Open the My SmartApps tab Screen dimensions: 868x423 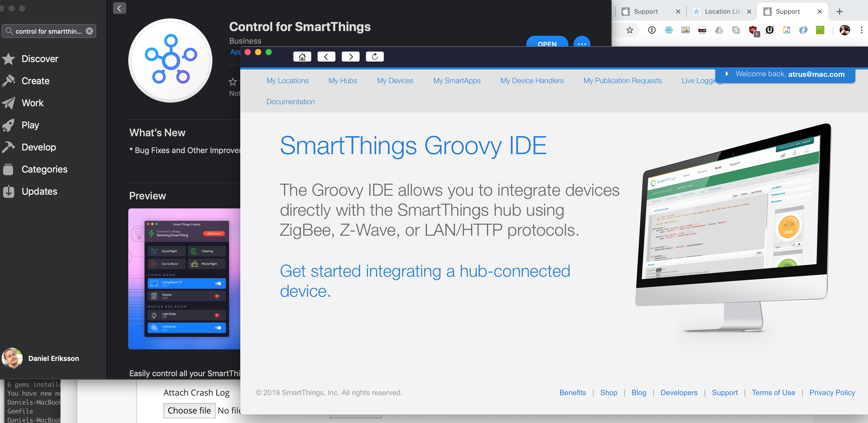[457, 80]
